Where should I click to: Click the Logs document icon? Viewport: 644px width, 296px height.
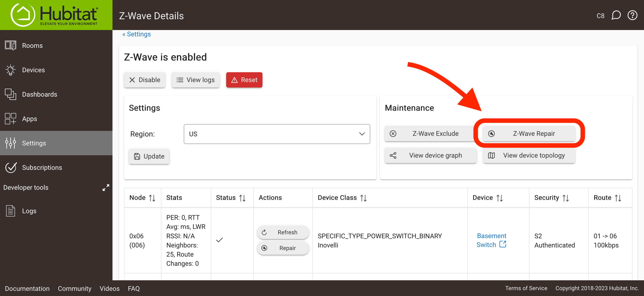coord(11,211)
